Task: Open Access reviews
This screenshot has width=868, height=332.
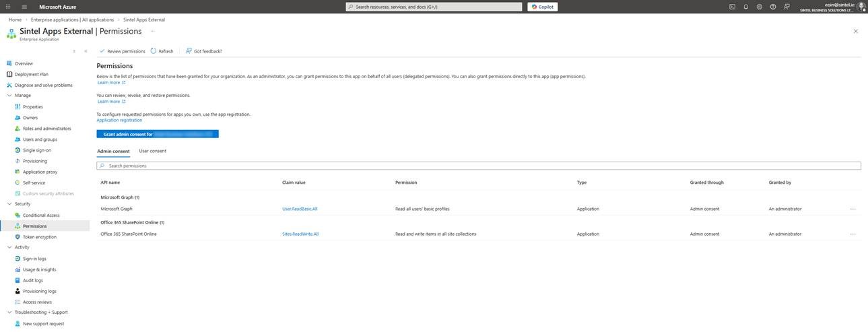Action: point(37,302)
